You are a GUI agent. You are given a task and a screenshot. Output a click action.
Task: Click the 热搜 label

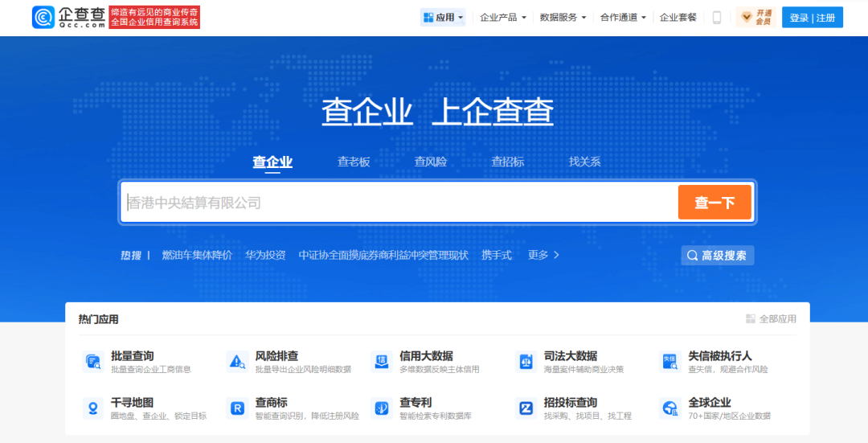[131, 255]
